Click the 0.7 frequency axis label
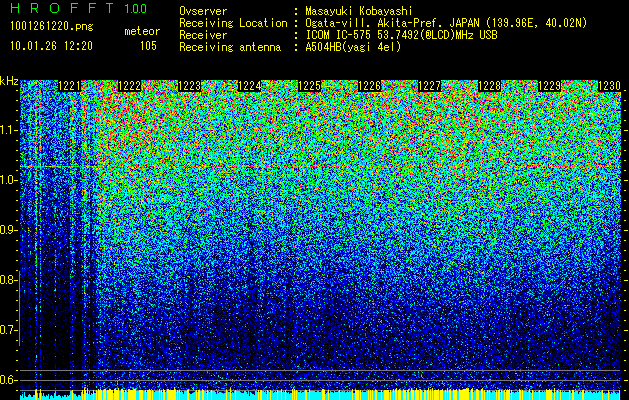The image size is (629, 400). [x=8, y=330]
